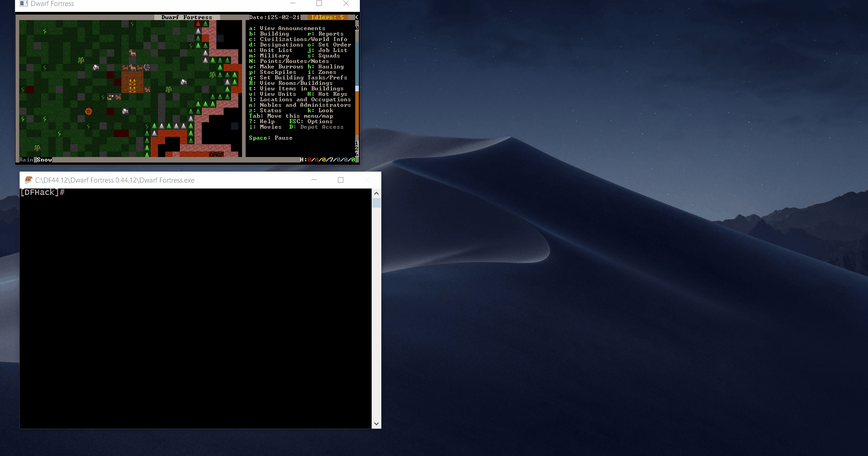Choose View Items in Buildings
Screen dimensions: 868x456
click(296, 89)
